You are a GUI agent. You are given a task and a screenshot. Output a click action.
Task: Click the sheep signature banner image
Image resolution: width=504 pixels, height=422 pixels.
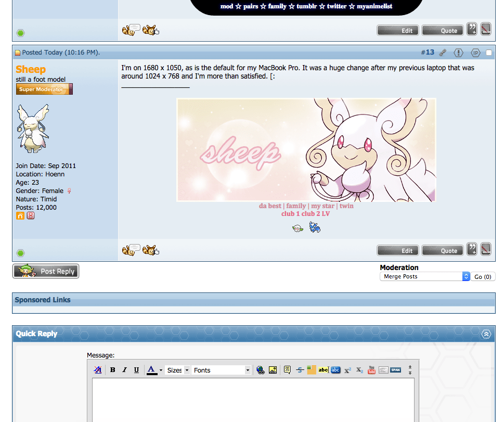(306, 150)
